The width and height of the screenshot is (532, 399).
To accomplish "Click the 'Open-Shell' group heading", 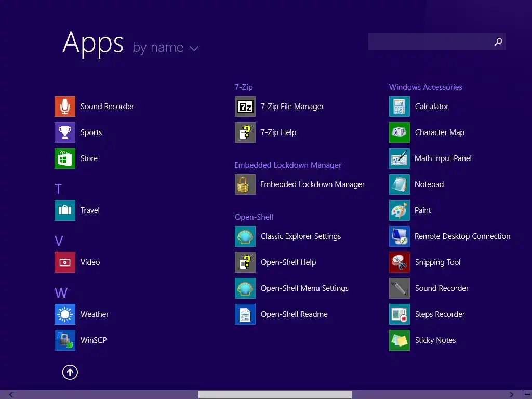I will coord(254,217).
